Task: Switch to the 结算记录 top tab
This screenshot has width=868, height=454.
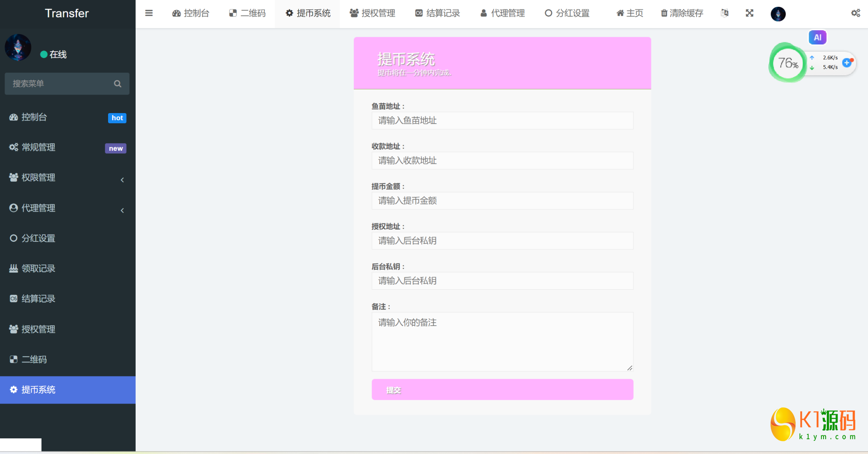Action: click(437, 14)
